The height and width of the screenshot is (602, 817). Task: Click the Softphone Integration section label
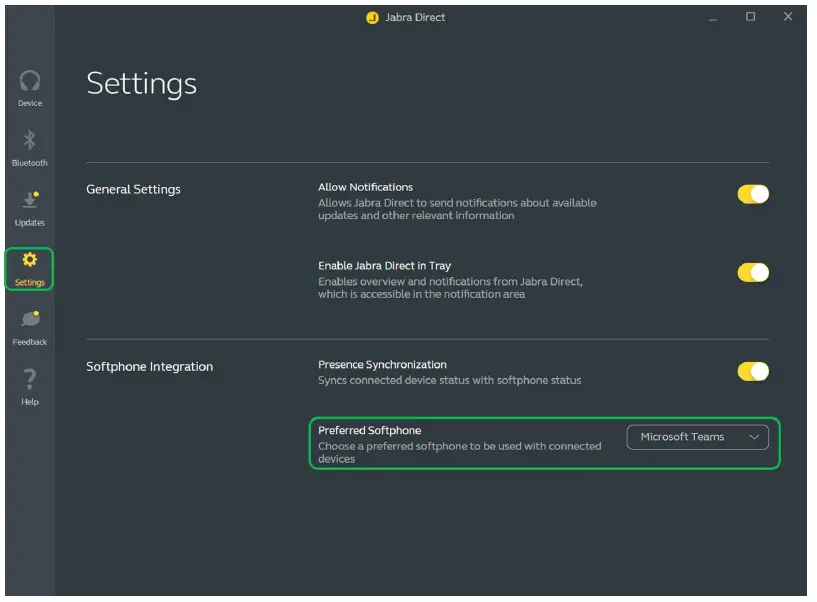(149, 367)
